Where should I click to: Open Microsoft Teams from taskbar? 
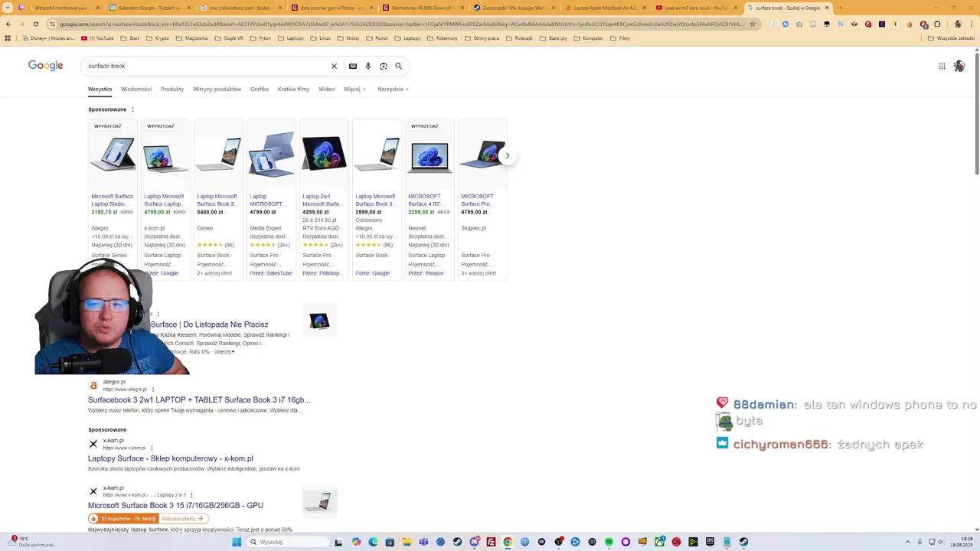click(x=423, y=542)
